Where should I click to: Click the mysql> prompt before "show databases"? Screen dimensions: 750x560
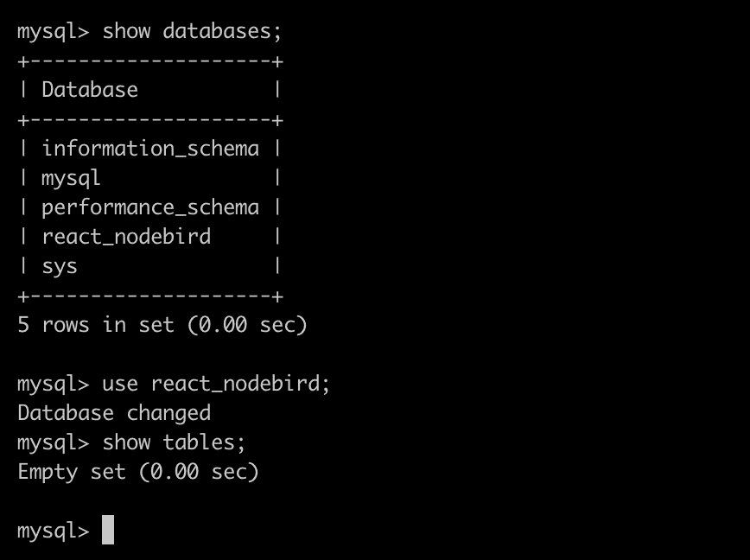click(53, 32)
